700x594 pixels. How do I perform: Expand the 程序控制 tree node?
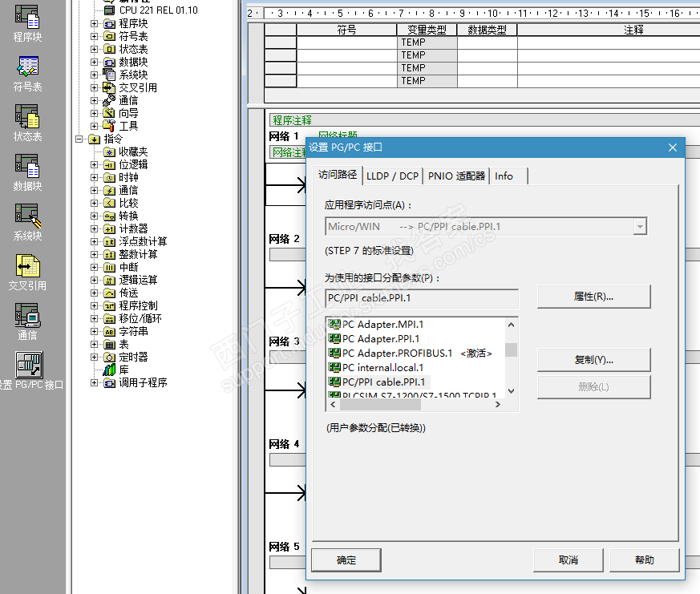(x=94, y=306)
